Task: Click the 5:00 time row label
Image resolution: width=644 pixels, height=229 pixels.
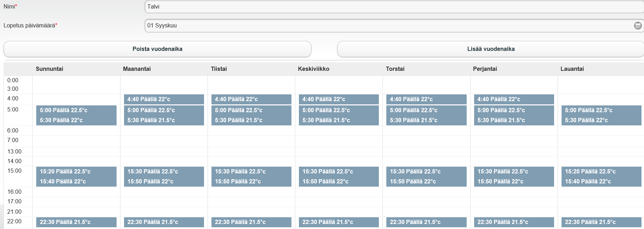Action: [13, 110]
